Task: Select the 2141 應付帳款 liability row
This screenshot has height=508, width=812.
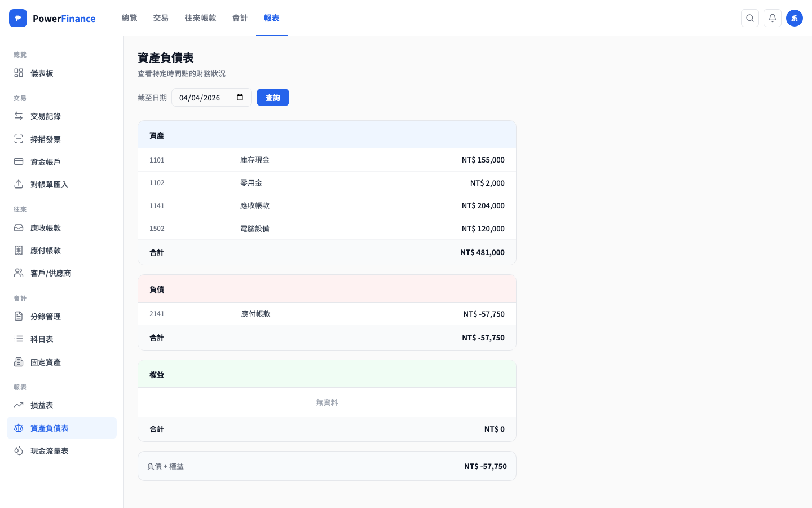Action: 326,314
